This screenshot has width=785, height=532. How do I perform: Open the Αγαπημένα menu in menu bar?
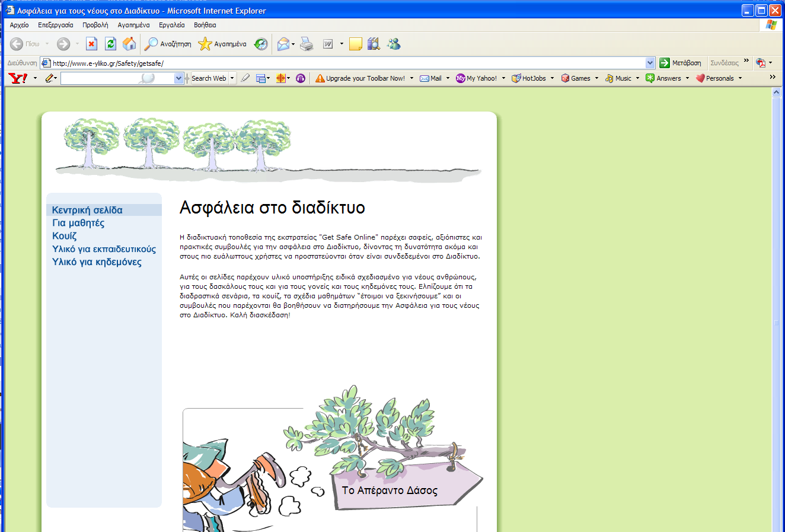[x=133, y=25]
